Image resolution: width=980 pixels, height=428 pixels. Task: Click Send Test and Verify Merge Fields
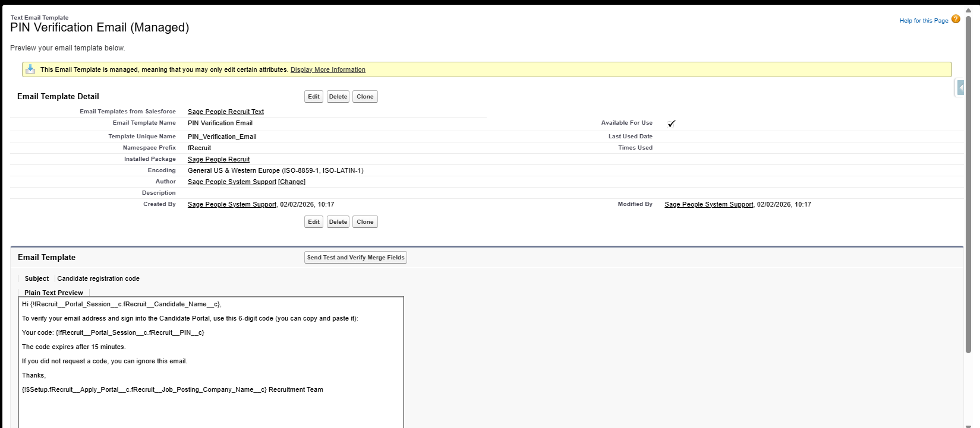[x=355, y=258]
